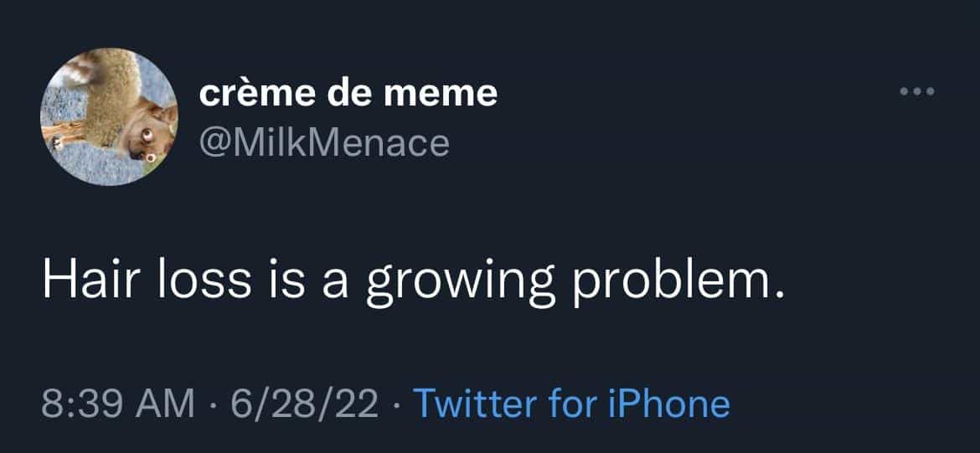This screenshot has width=980, height=453.
Task: Expand tweet options via the ellipsis
Action: pos(916,91)
